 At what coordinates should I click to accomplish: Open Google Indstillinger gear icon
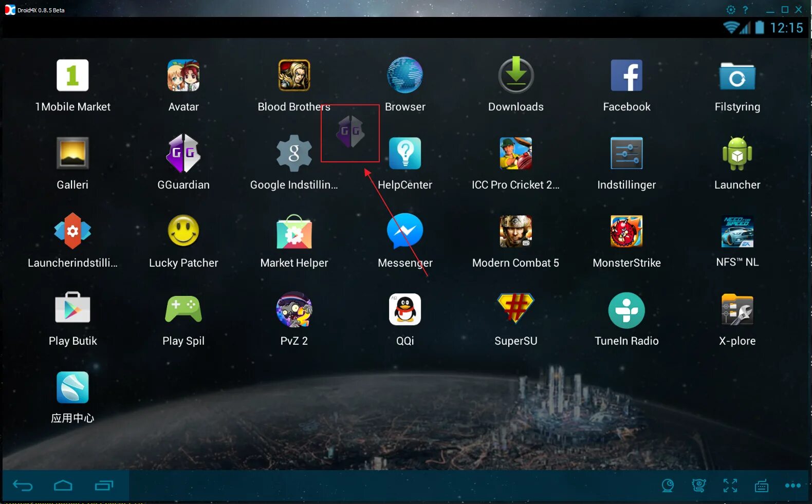pos(294,153)
